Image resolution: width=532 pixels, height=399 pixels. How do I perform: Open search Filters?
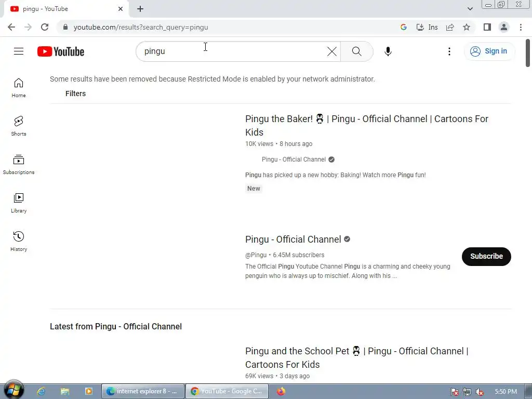pos(75,94)
